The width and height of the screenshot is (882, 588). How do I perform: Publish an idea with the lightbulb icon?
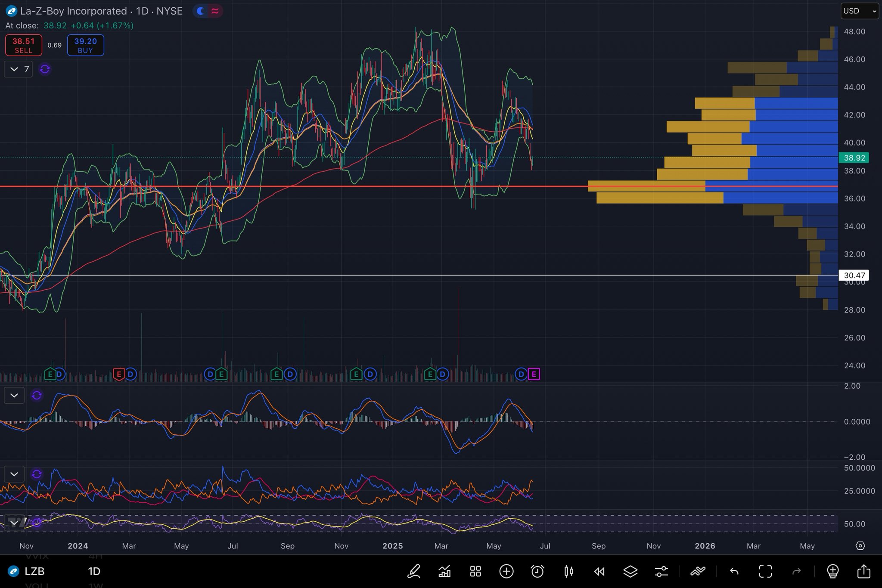coord(833,571)
